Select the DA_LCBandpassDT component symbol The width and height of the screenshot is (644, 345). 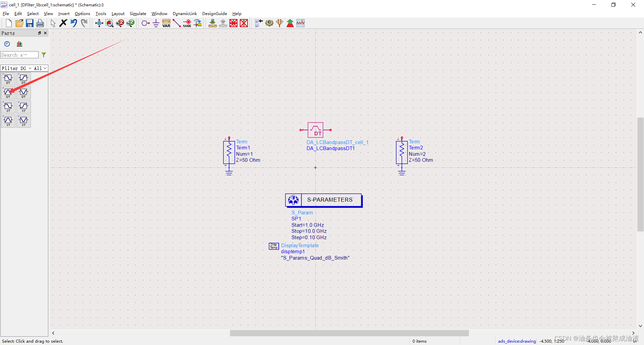coord(316,130)
